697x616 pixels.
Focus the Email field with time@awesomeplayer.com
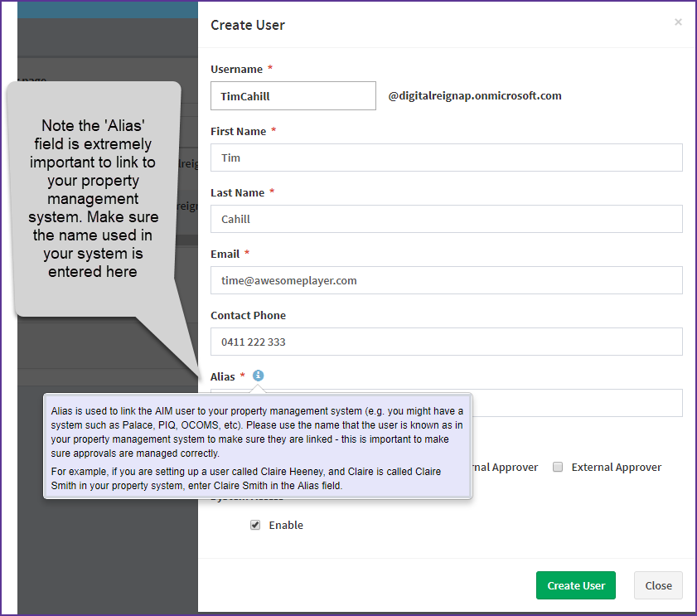(447, 280)
